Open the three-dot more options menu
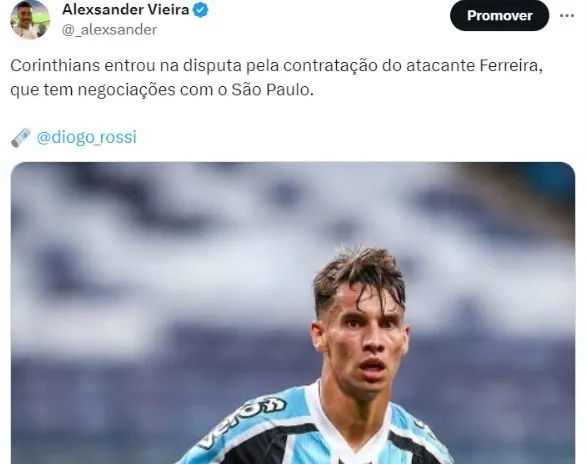The image size is (587, 464). tap(567, 16)
